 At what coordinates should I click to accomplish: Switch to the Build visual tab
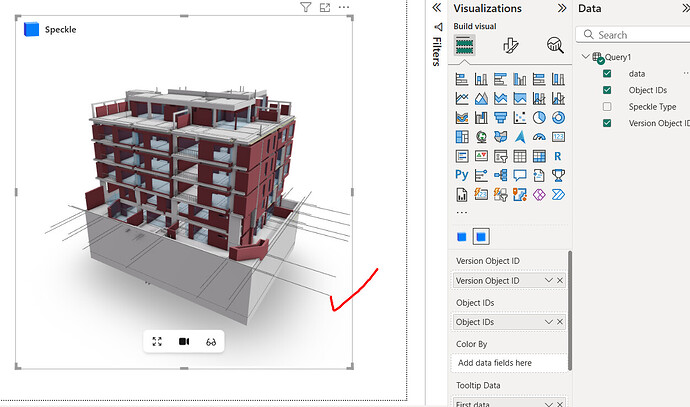click(465, 45)
